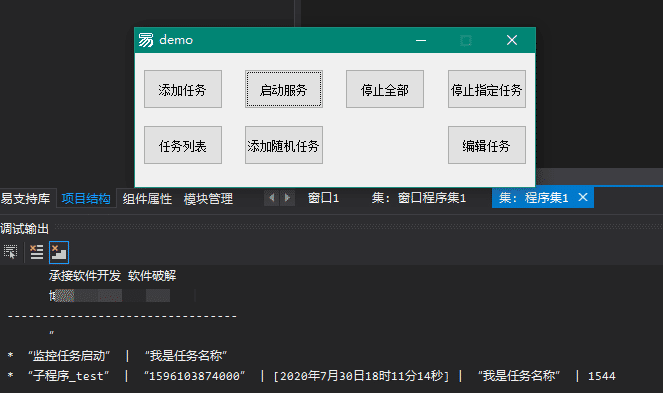The image size is (663, 393).
Task: Click the clear list icon in debug output
Action: pyautogui.click(x=37, y=252)
